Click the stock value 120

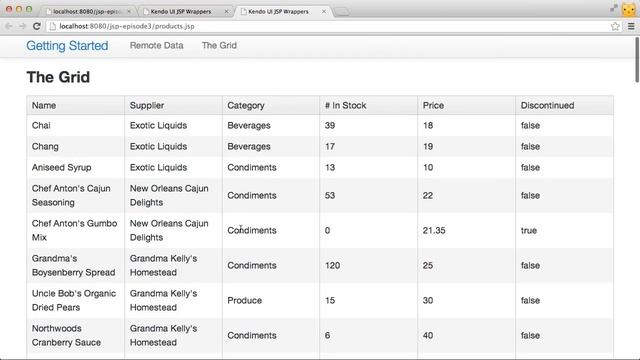(332, 265)
